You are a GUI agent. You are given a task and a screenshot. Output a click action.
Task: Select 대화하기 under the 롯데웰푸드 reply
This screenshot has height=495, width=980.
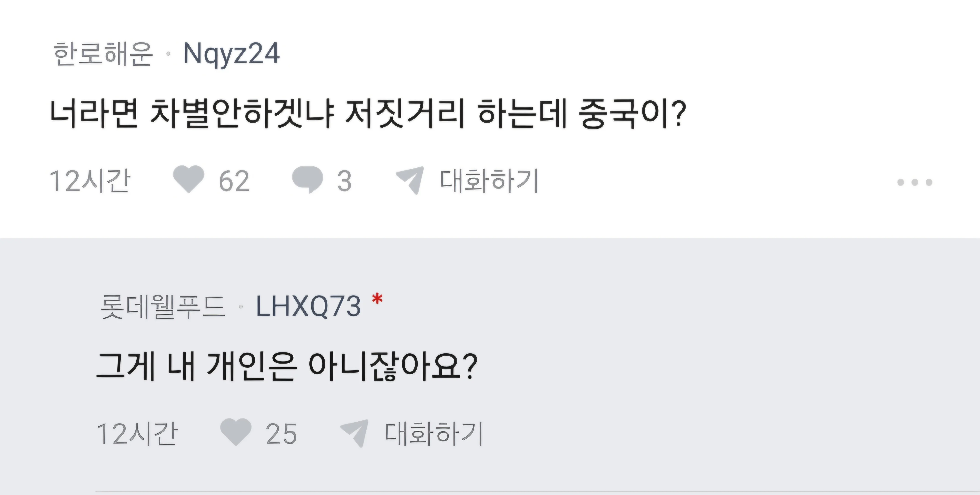click(434, 433)
